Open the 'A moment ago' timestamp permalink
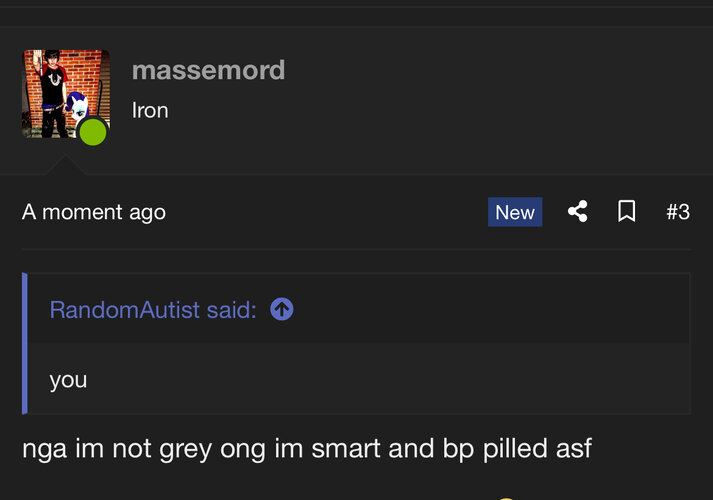The image size is (713, 500). pyautogui.click(x=94, y=212)
